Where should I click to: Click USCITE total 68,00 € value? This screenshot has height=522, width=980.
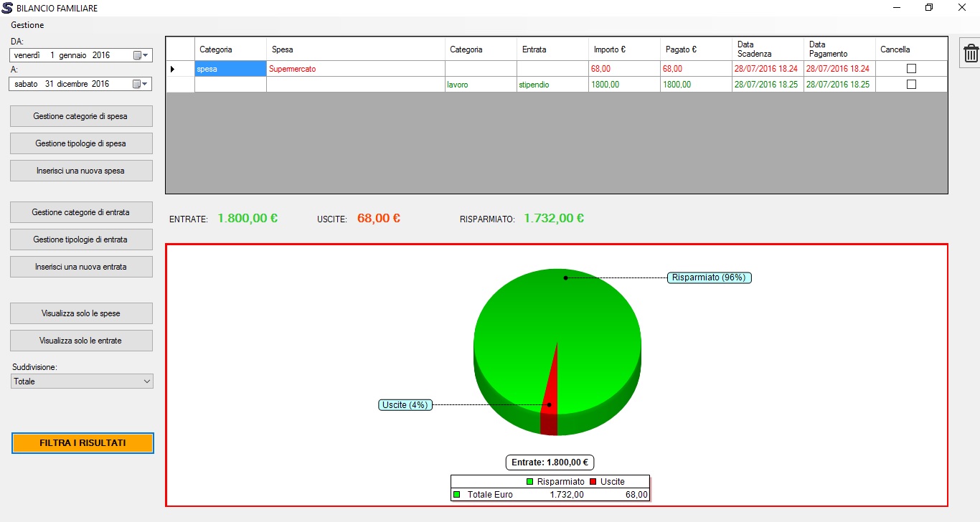(379, 218)
